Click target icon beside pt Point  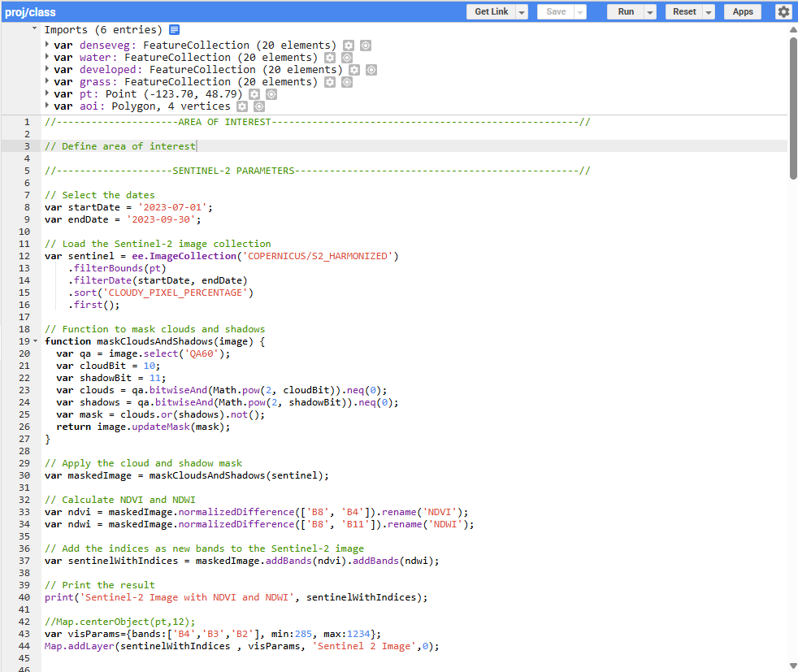pyautogui.click(x=271, y=94)
